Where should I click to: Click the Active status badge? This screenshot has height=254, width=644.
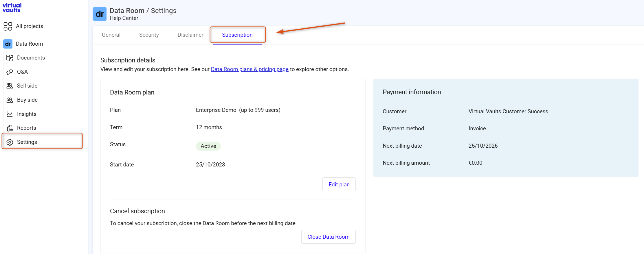click(208, 146)
